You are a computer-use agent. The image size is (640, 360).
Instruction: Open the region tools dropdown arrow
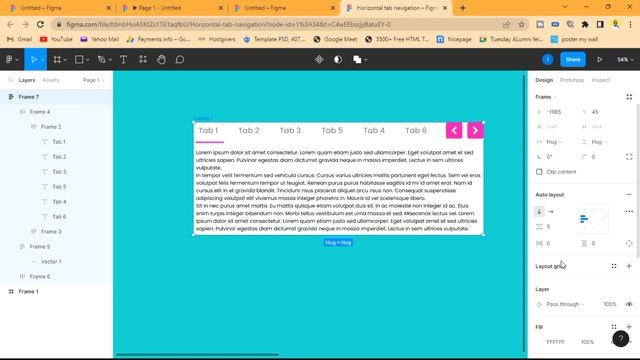point(65,60)
